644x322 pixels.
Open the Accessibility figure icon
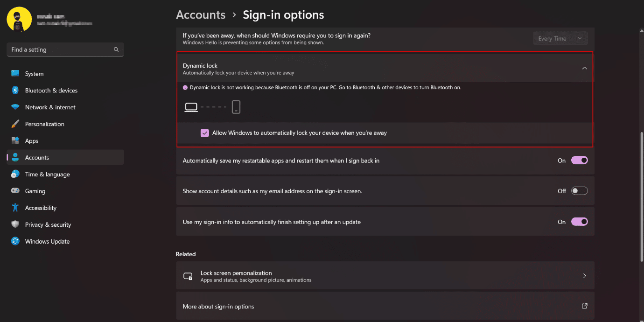[x=15, y=208]
